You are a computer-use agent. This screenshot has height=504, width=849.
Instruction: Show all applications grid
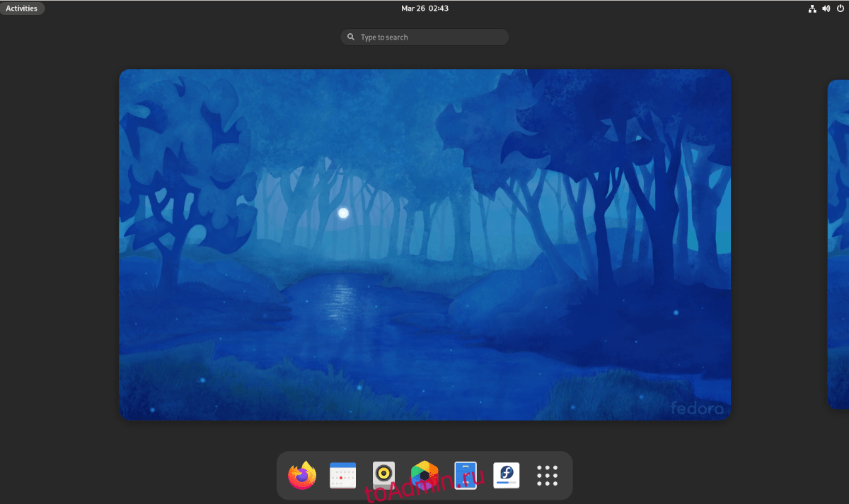coord(548,475)
